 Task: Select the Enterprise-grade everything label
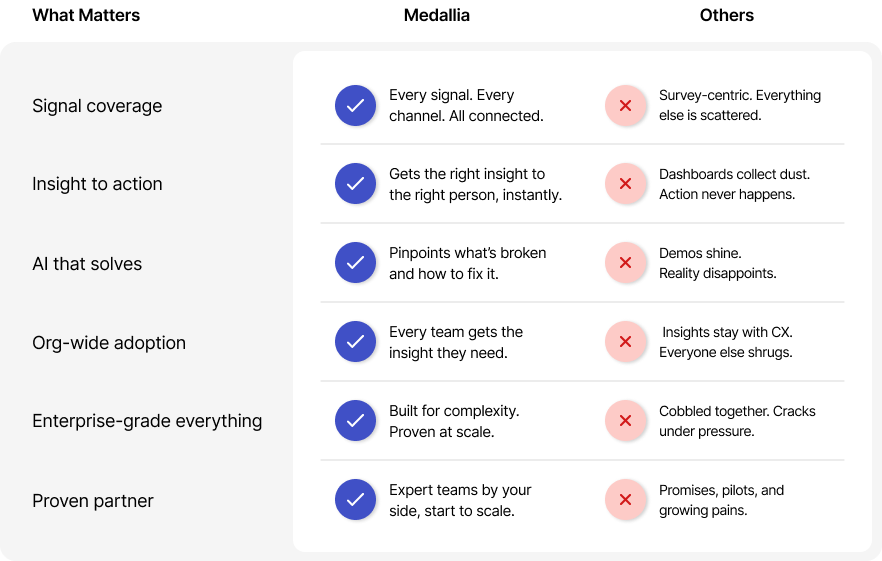(147, 421)
